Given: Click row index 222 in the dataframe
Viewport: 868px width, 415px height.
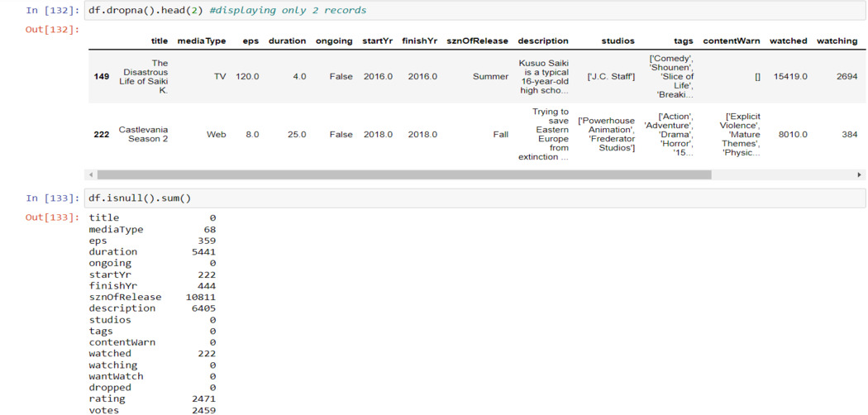Looking at the screenshot, I should pyautogui.click(x=102, y=134).
